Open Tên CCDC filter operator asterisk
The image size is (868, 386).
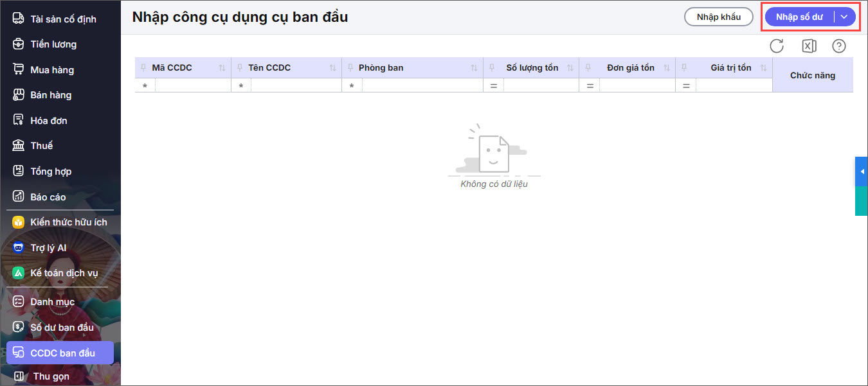[x=241, y=85]
